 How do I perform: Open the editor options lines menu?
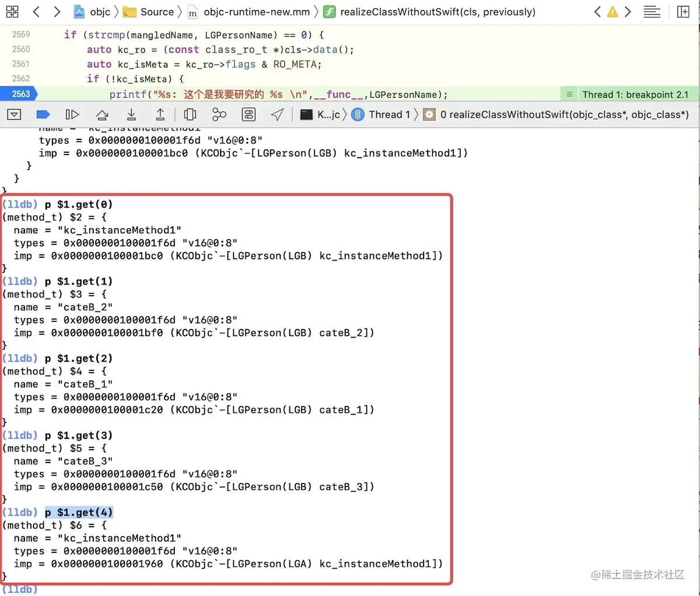click(652, 12)
